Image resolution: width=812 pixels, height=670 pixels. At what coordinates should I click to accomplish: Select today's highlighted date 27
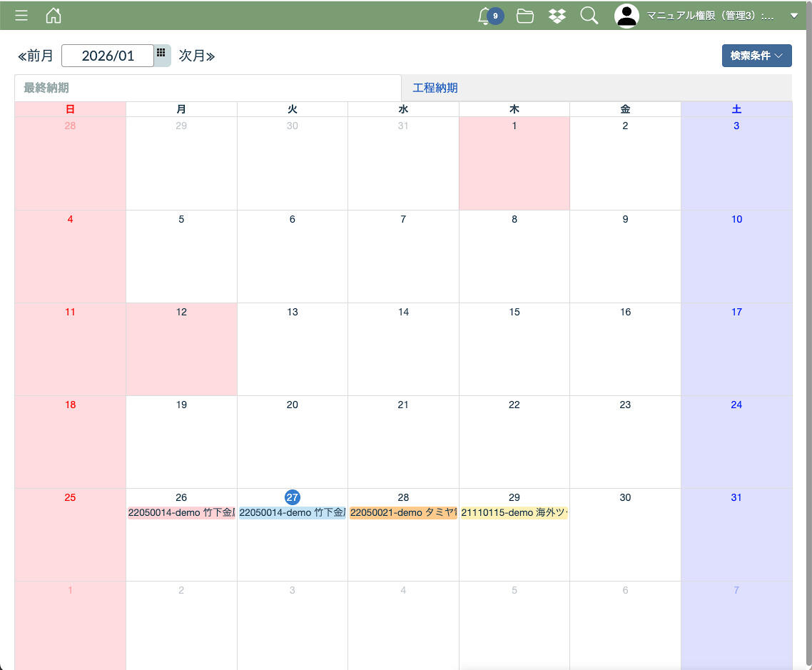pos(292,497)
